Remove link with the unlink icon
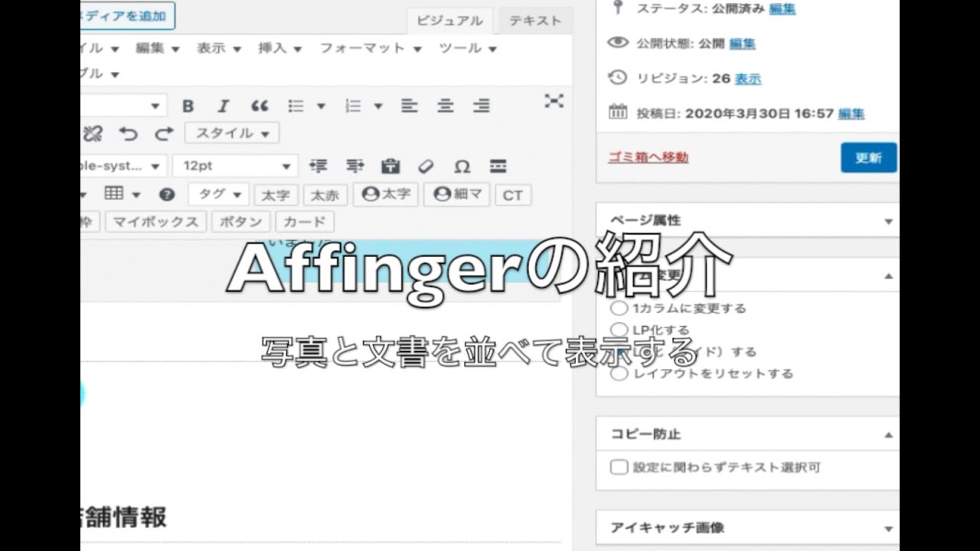Image resolution: width=980 pixels, height=551 pixels. 92,134
